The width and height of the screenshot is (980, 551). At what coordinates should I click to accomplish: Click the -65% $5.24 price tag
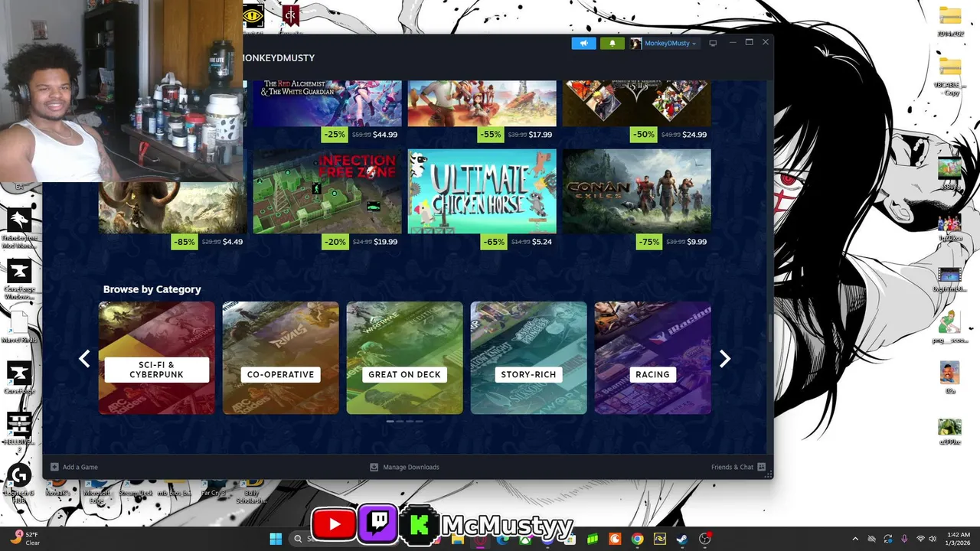516,241
